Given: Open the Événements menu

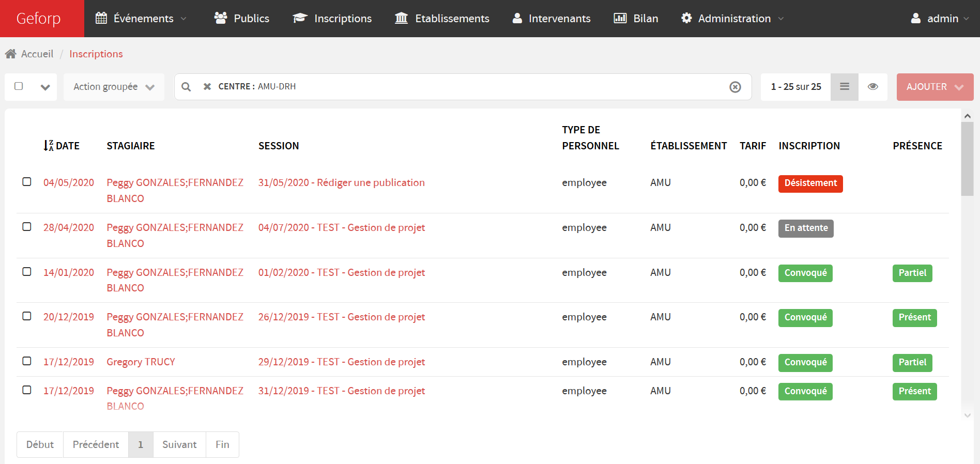Looking at the screenshot, I should [141, 19].
